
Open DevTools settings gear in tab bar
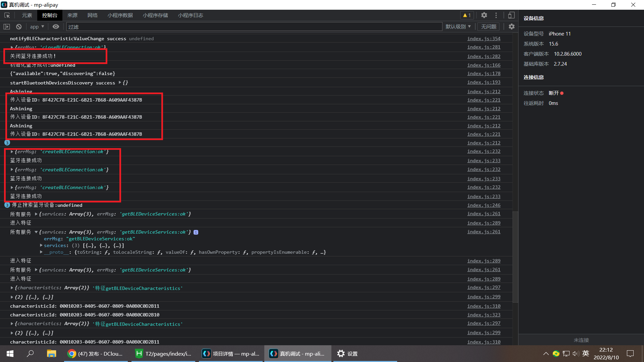click(484, 15)
